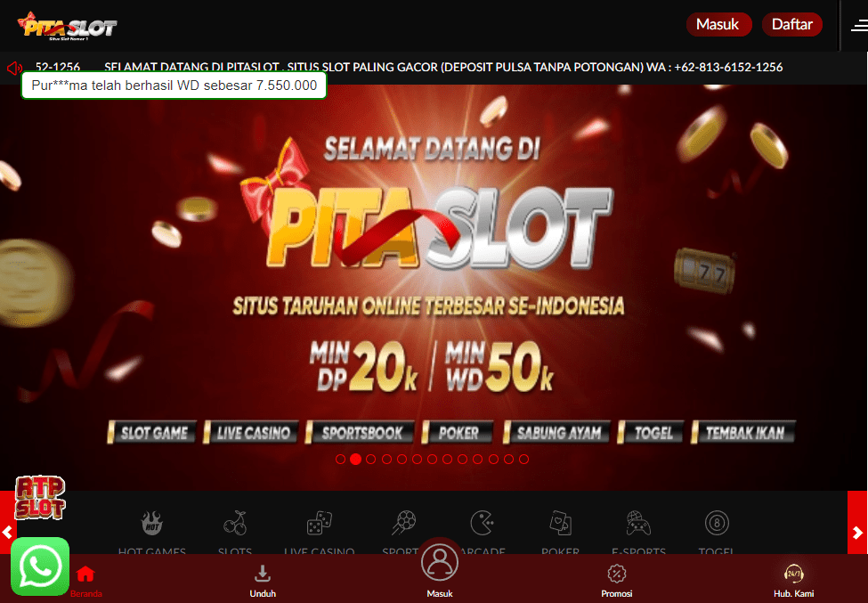Click the RTP Slot badge
Viewport: 868px width, 603px height.
pos(40,497)
